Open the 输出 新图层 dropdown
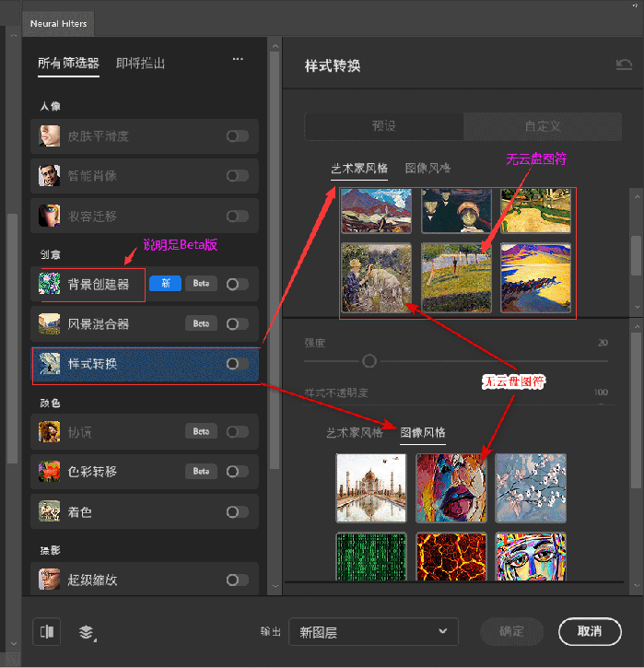 (x=373, y=632)
